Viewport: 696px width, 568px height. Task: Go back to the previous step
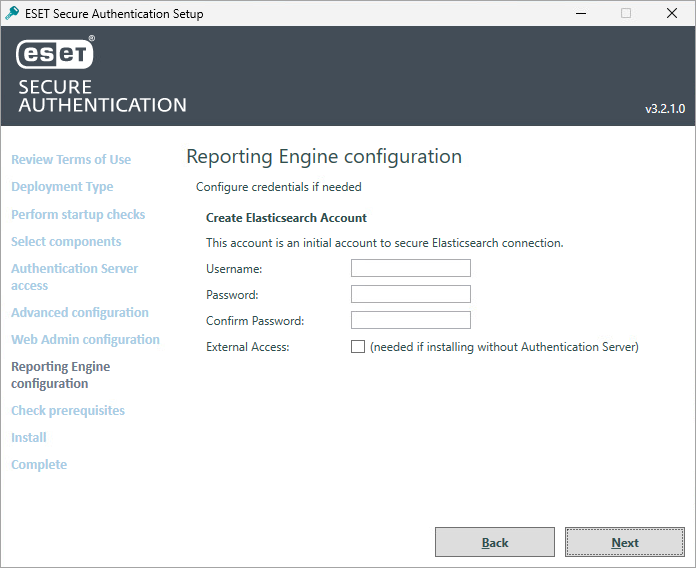[x=495, y=542]
